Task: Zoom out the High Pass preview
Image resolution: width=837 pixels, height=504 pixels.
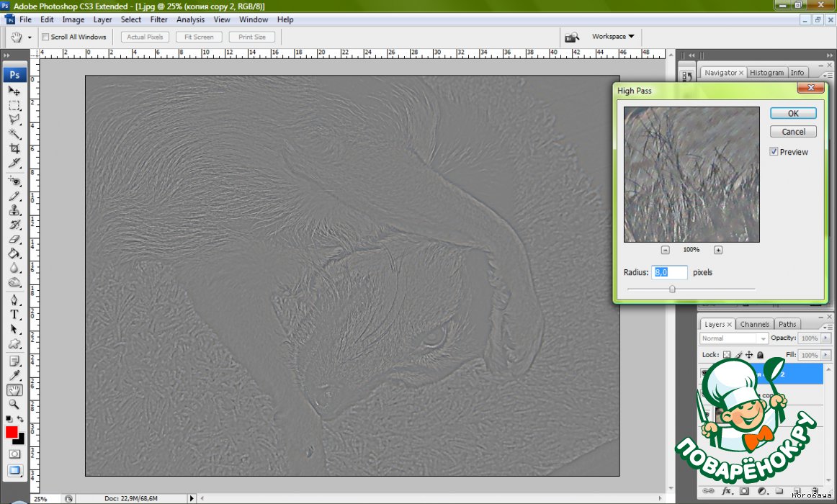Action: pos(665,250)
